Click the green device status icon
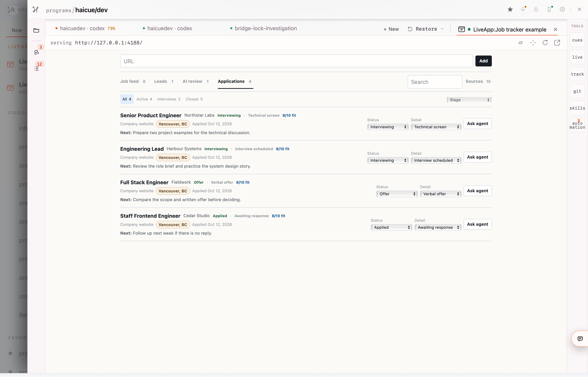The width and height of the screenshot is (588, 387). click(549, 9)
